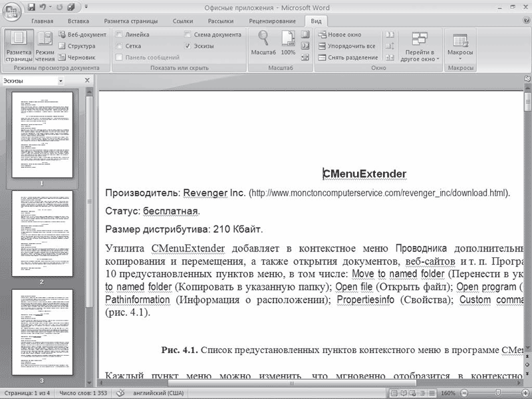This screenshot has height=399, width=532.
Task: Choose two pages zoom icon
Action: (305, 46)
